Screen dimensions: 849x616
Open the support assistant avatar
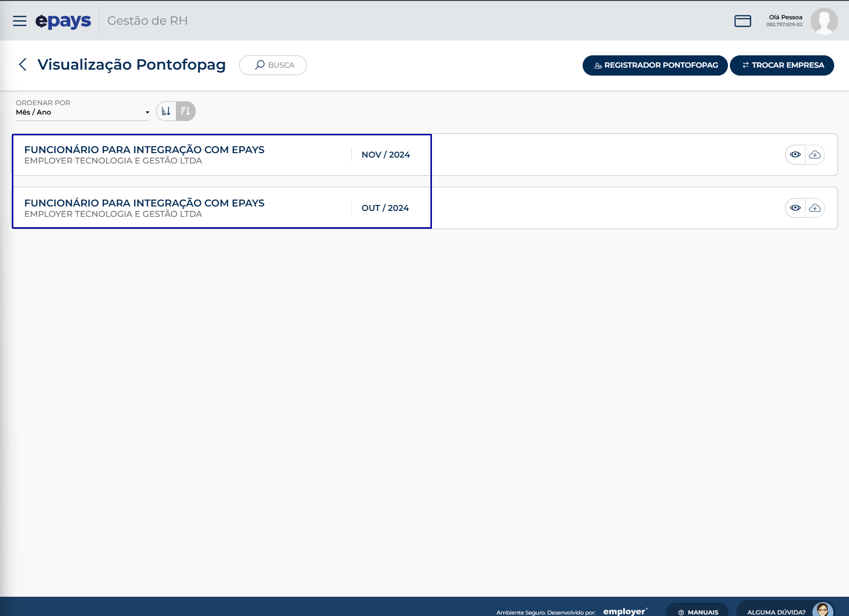click(x=822, y=610)
